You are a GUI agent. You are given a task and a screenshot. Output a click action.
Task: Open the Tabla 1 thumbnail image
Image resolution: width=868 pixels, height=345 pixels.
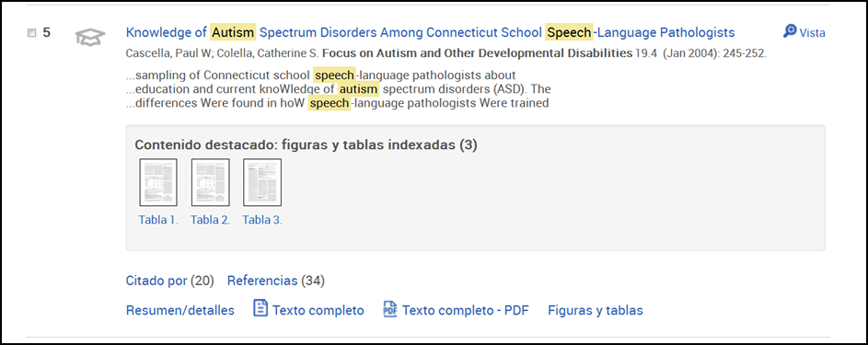[x=158, y=182]
